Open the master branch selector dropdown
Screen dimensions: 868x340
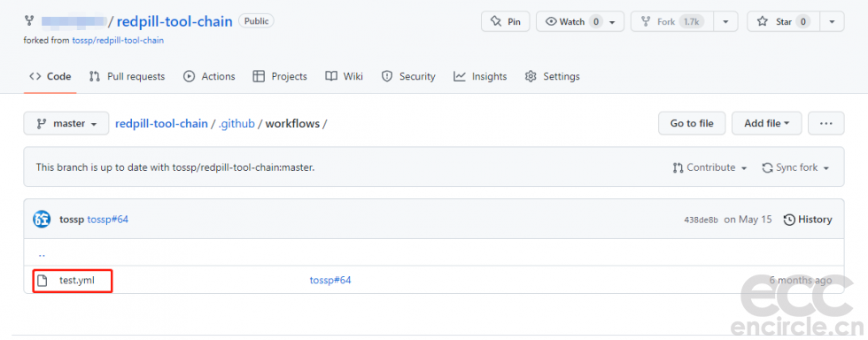[66, 123]
